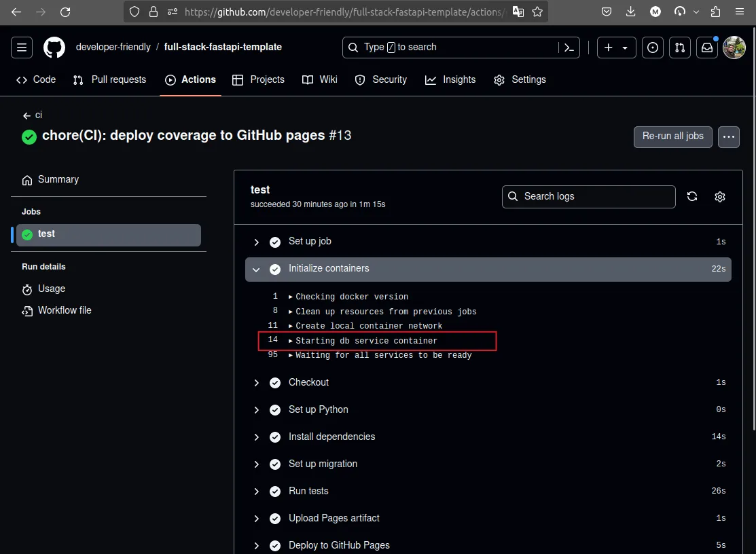Bookmark this page with star icon
The image size is (756, 554).
537,12
